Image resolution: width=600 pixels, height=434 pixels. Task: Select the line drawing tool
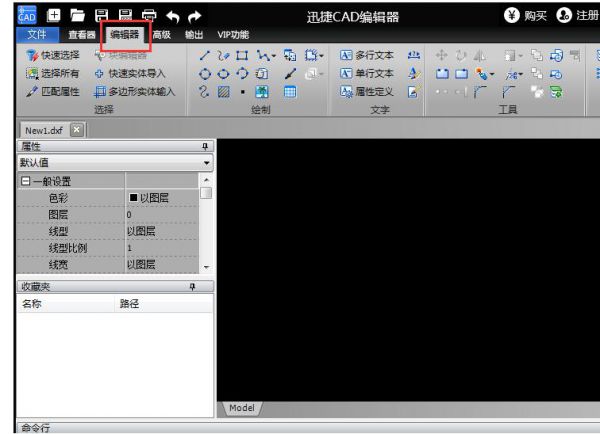204,55
